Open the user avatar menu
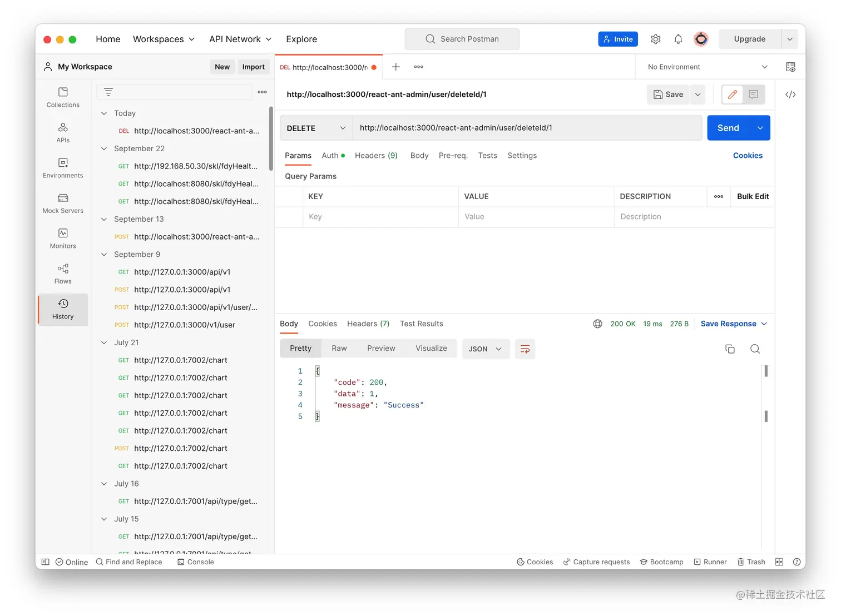The height and width of the screenshot is (616, 841). 701,39
